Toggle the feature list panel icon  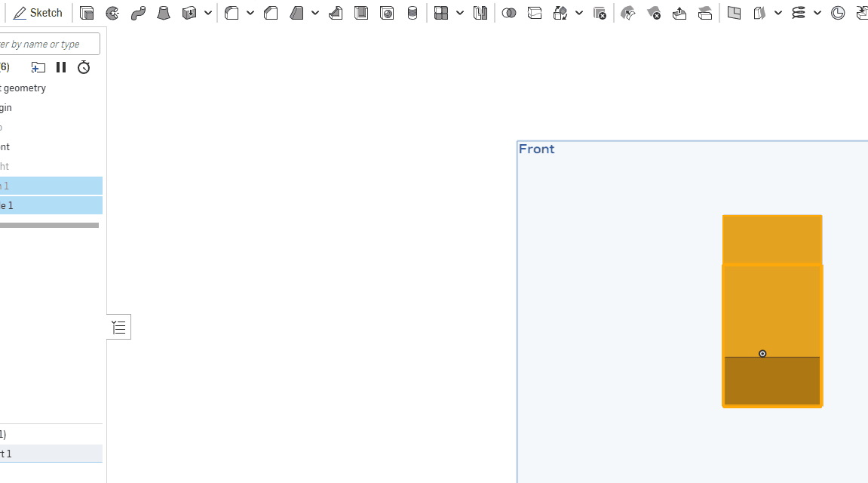point(118,327)
